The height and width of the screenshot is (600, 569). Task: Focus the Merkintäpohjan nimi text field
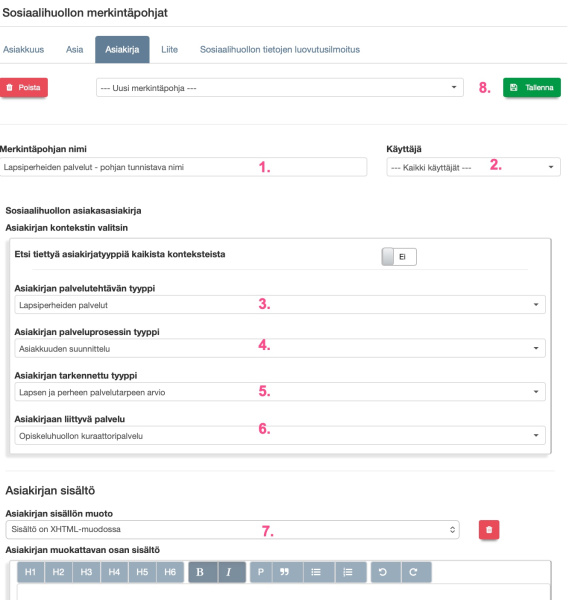(x=183, y=167)
